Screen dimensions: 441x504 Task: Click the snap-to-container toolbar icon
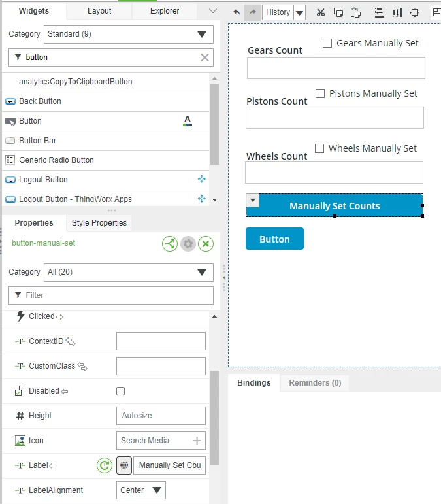tap(415, 12)
